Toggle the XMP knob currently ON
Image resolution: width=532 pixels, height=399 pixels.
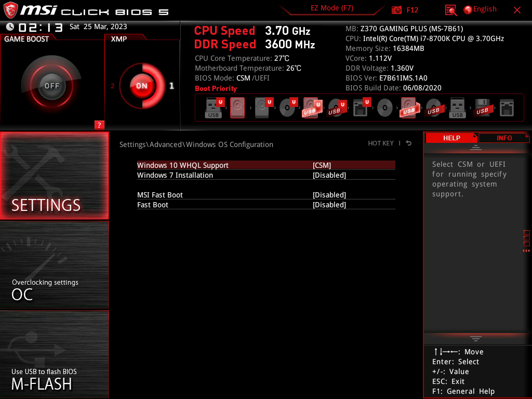[x=142, y=86]
